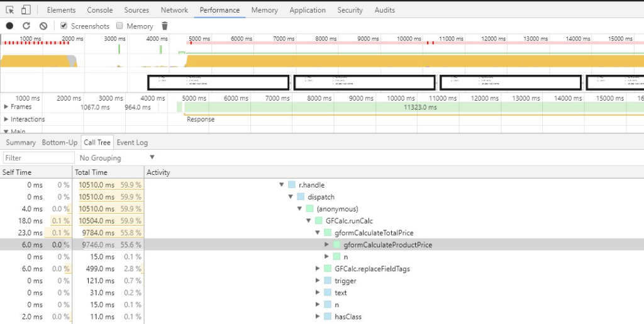Collapse the dispatch tree node
Image resolution: width=644 pixels, height=324 pixels.
(291, 197)
